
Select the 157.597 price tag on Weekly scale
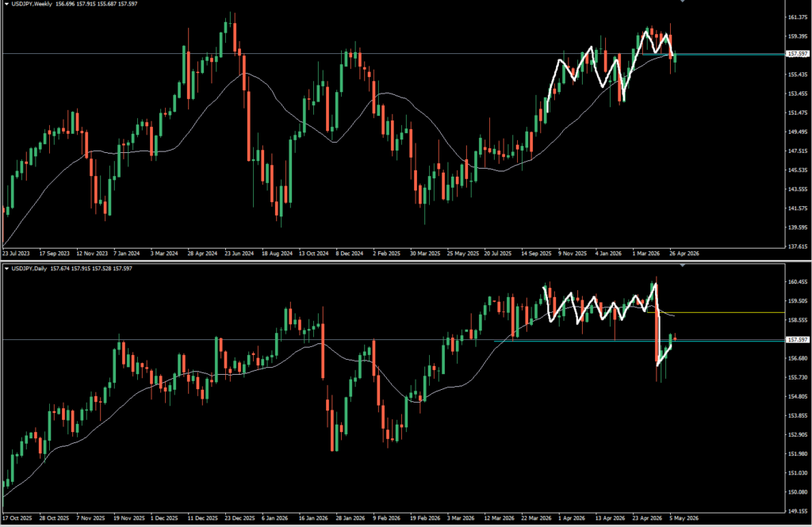pyautogui.click(x=798, y=54)
